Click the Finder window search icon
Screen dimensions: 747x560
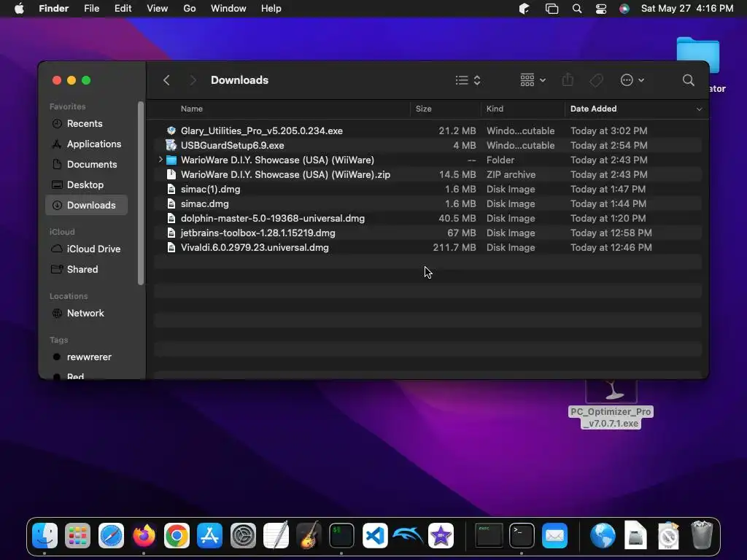tap(688, 80)
